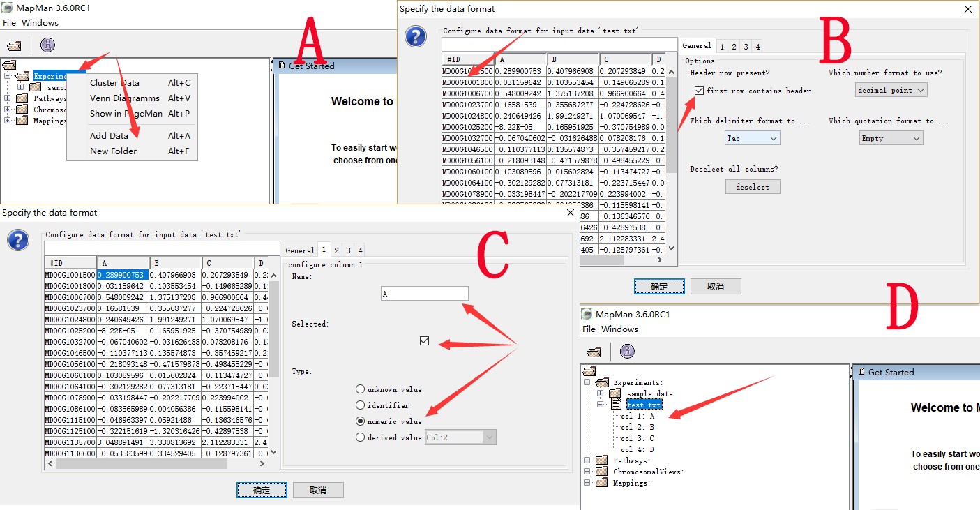Open Windows menu in MapMan window with context menu
980x510 pixels.
40,23
